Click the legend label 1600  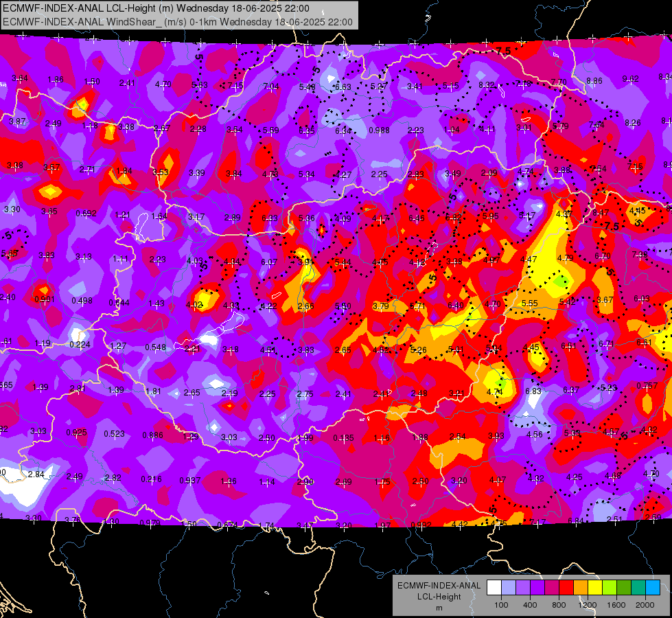(x=616, y=605)
